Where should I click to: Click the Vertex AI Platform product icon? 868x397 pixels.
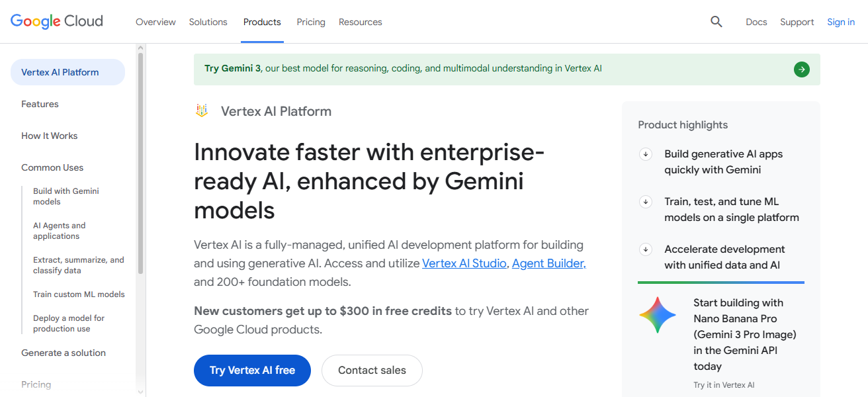tap(201, 110)
